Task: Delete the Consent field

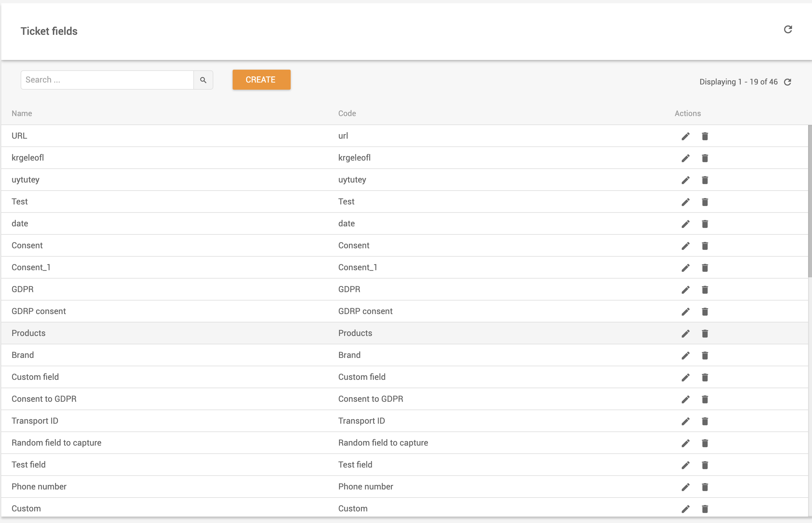Action: point(705,246)
